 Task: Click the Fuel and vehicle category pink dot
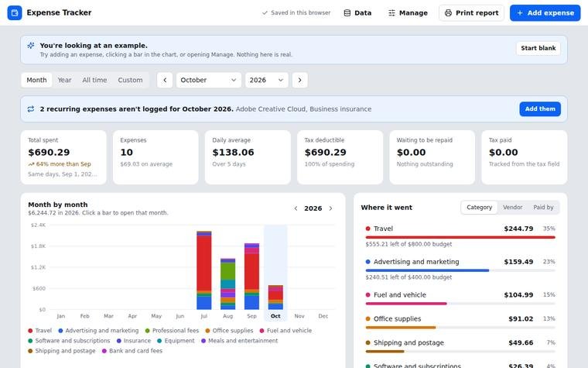tap(367, 294)
